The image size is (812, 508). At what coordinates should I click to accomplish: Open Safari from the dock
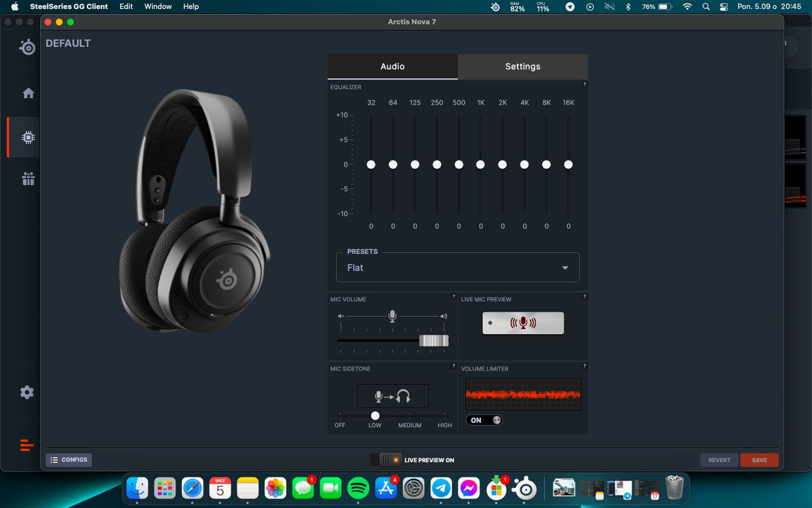pyautogui.click(x=192, y=488)
